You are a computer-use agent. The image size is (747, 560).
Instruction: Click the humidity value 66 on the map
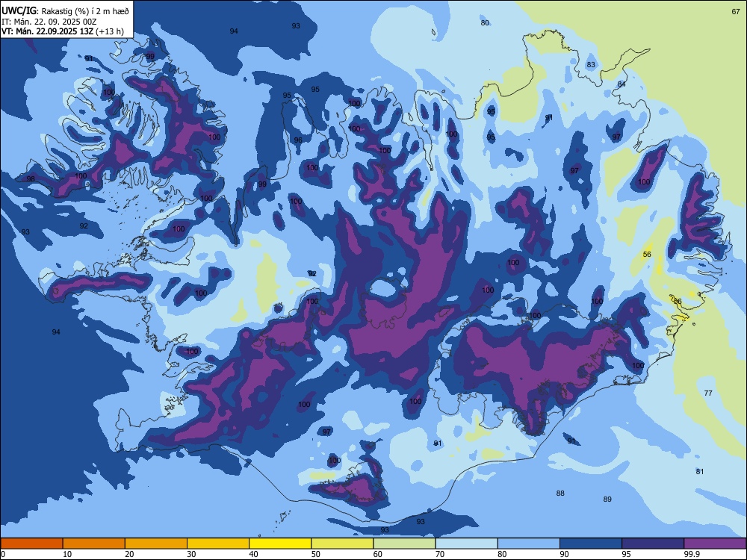678,302
